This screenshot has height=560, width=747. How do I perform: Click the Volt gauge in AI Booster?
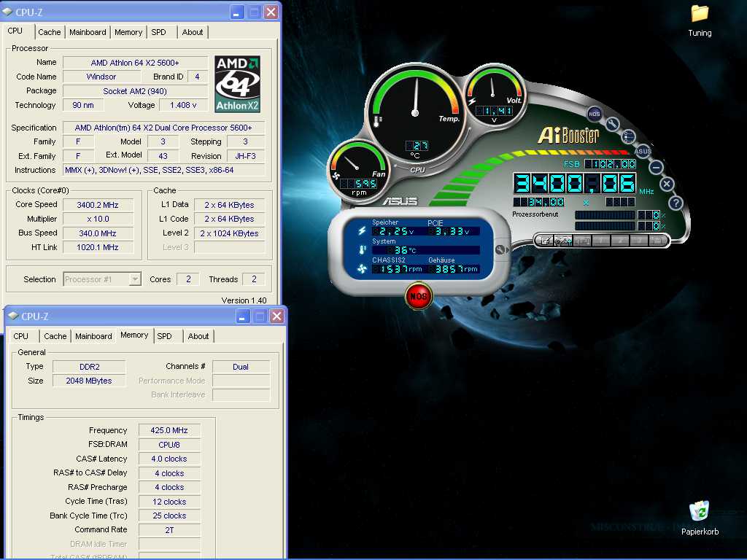[x=495, y=97]
